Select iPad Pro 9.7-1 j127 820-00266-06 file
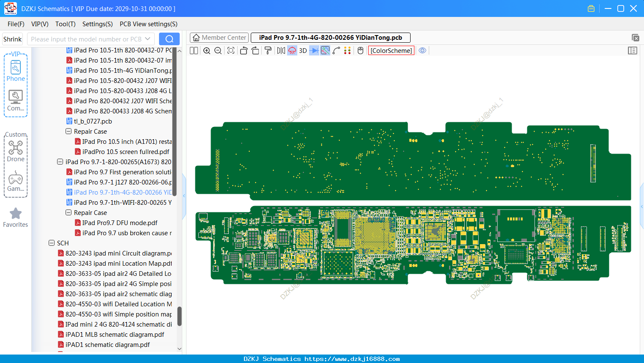This screenshot has width=644, height=363. click(x=123, y=182)
